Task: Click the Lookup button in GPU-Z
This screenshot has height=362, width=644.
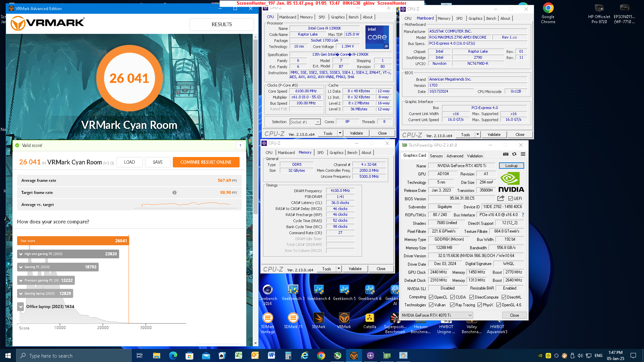Action: 511,166
